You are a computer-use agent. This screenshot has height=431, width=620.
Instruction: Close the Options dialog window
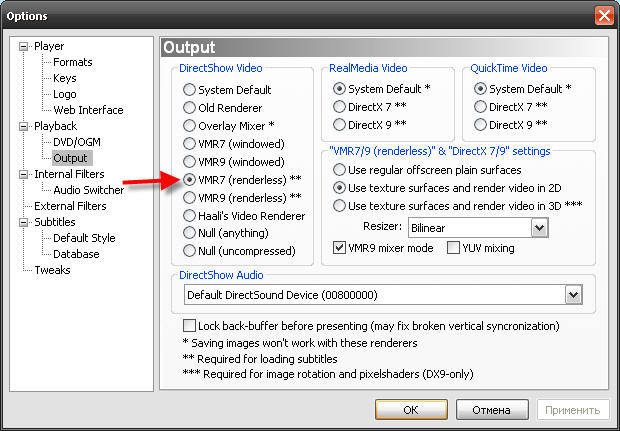pyautogui.click(x=603, y=16)
